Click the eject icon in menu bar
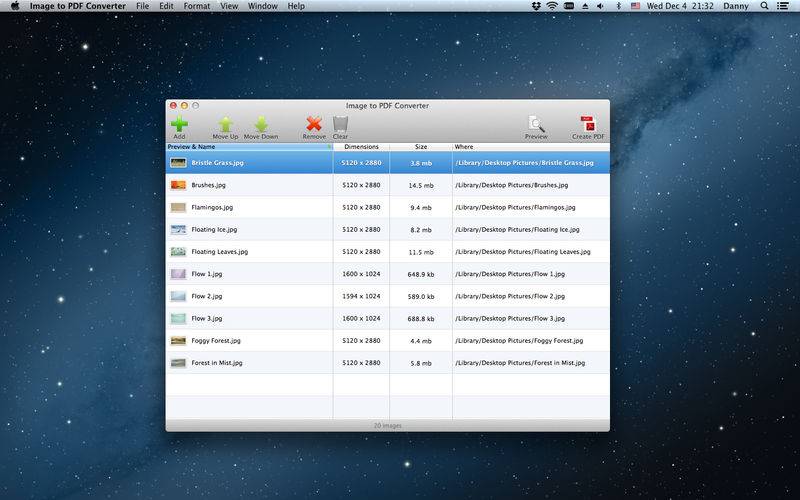 pyautogui.click(x=585, y=6)
